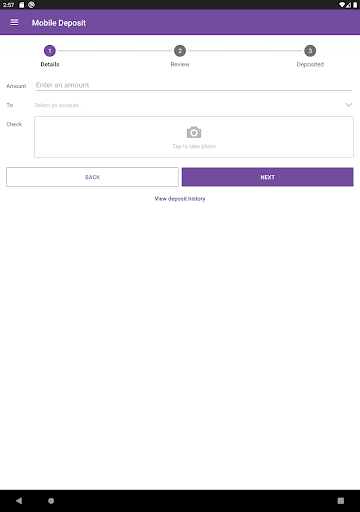
Task: Tap the WiFi status bar icon
Action: tap(342, 5)
